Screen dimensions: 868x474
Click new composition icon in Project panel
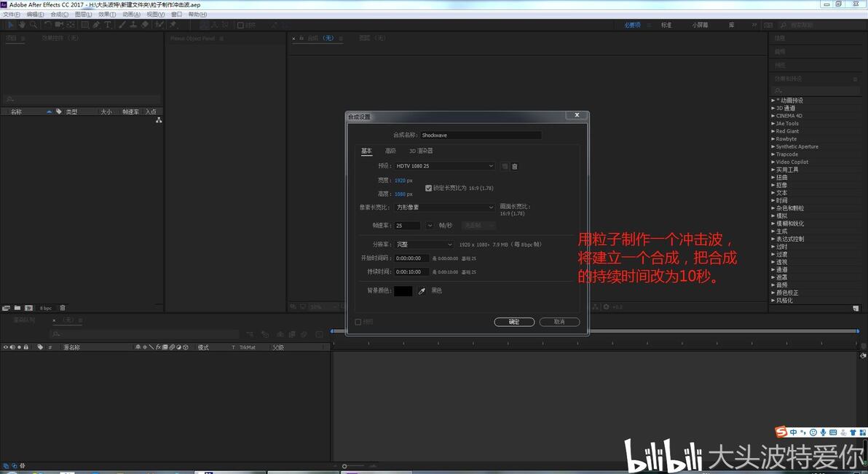point(29,308)
